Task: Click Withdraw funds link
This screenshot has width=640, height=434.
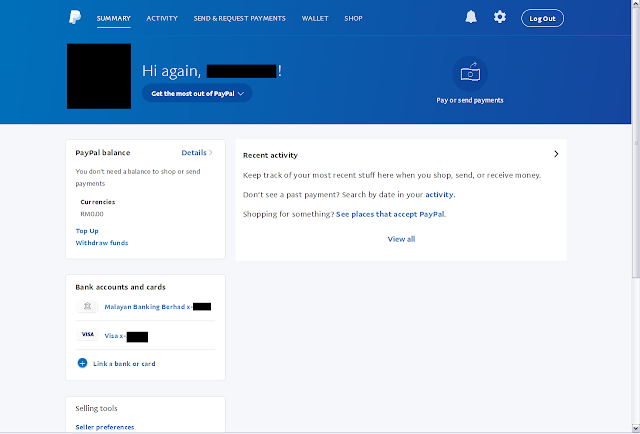Action: click(102, 243)
